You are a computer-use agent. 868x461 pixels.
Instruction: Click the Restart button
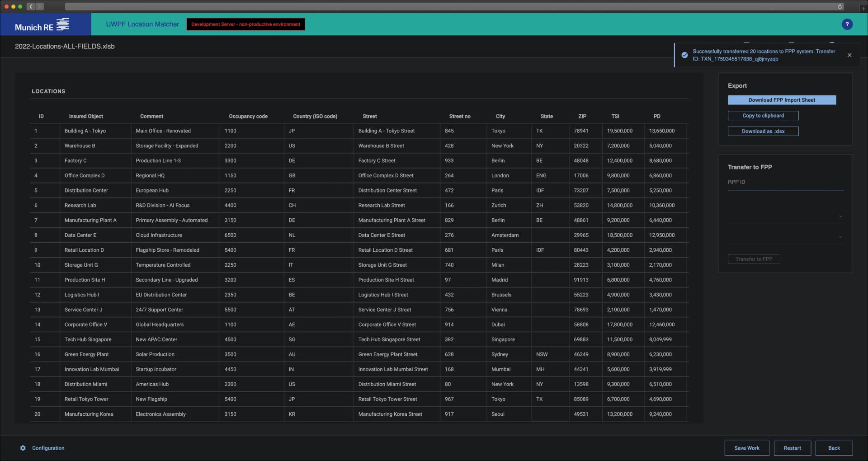click(792, 448)
